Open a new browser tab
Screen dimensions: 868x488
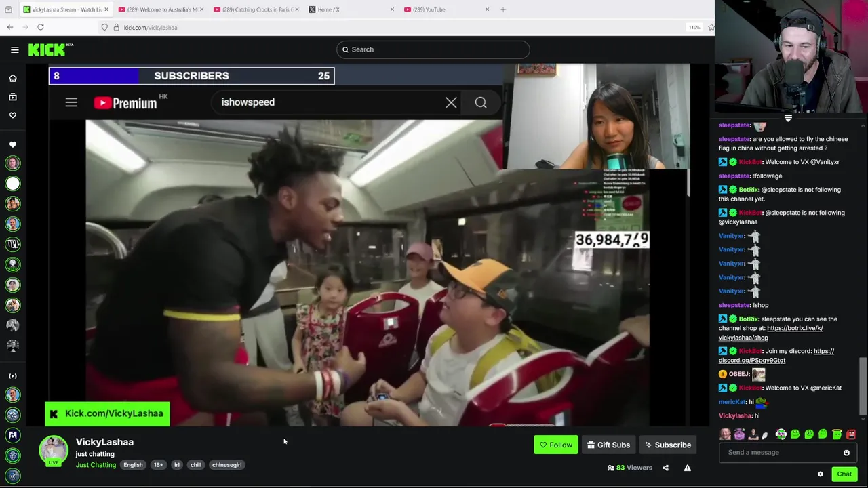click(502, 9)
